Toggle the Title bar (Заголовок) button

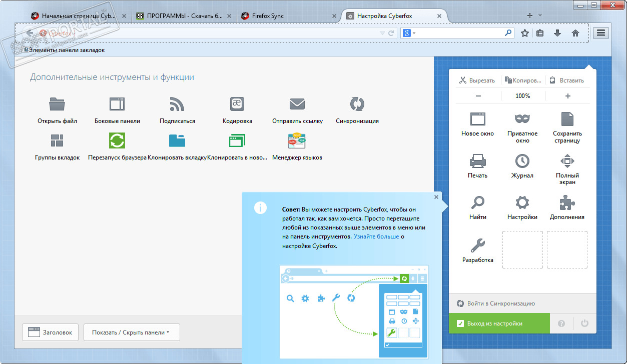point(50,332)
